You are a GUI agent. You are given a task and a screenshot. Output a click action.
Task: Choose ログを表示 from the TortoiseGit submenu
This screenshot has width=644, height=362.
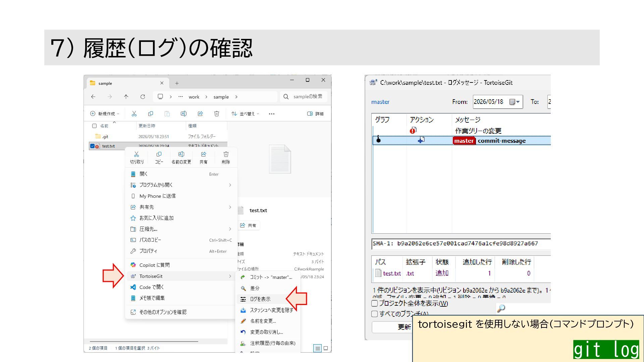(260, 299)
